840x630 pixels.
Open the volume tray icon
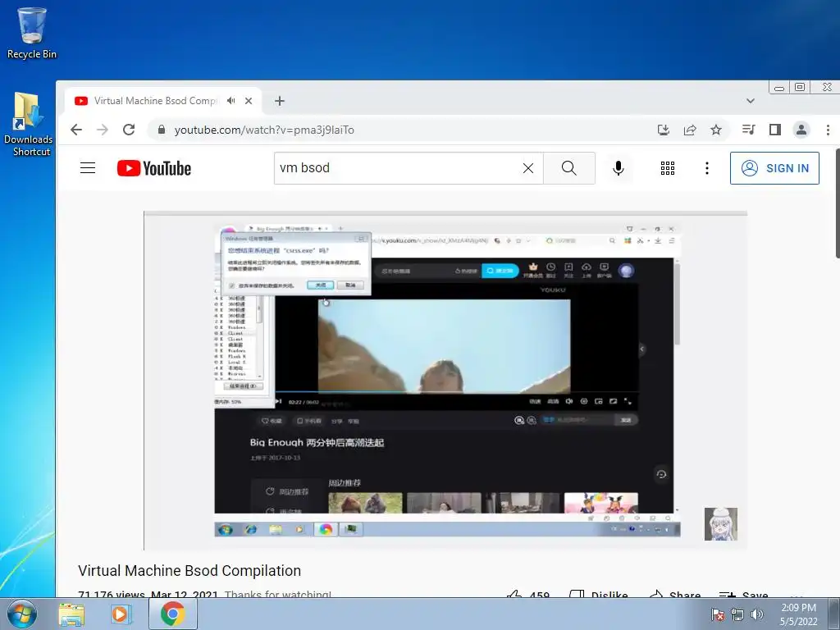[x=757, y=614]
